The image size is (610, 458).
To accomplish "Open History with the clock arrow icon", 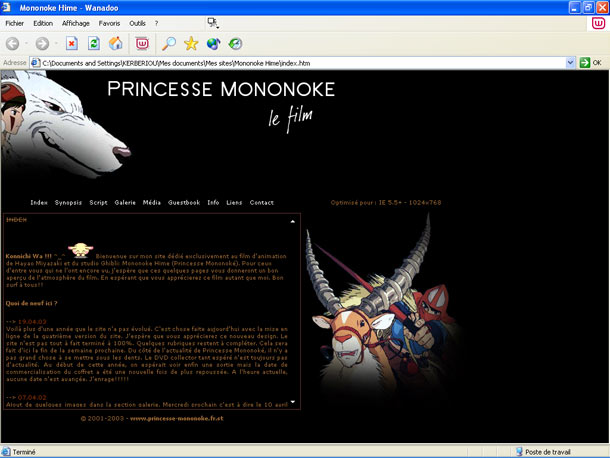I will pyautogui.click(x=235, y=44).
